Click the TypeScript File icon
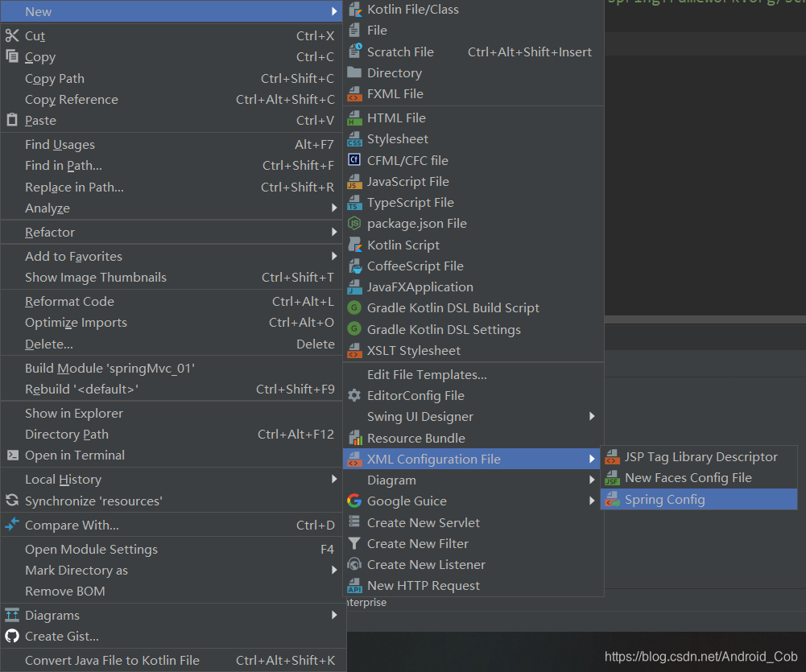This screenshot has height=672, width=806. click(354, 203)
